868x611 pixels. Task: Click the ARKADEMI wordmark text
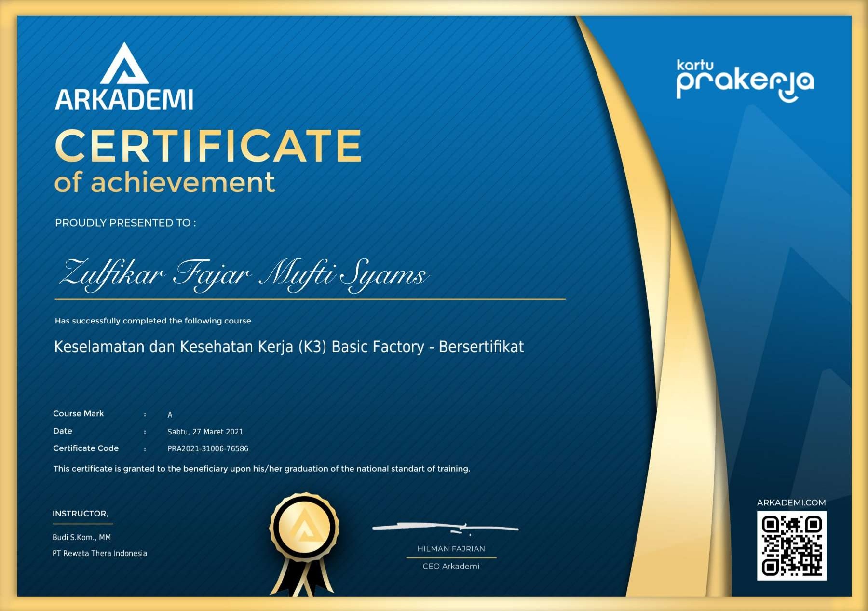pos(124,100)
